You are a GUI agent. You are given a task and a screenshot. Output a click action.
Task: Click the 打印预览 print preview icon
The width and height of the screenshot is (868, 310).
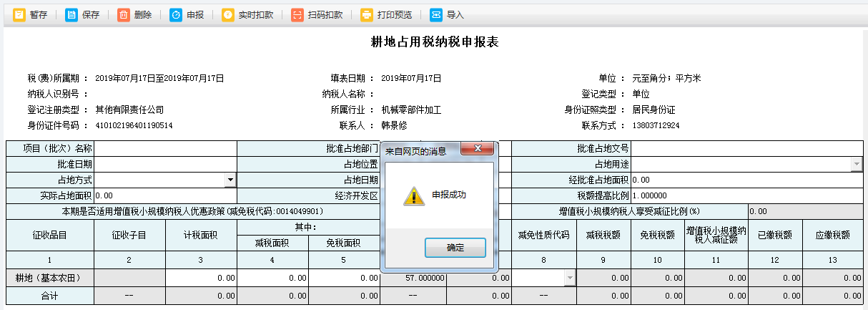[x=367, y=14]
